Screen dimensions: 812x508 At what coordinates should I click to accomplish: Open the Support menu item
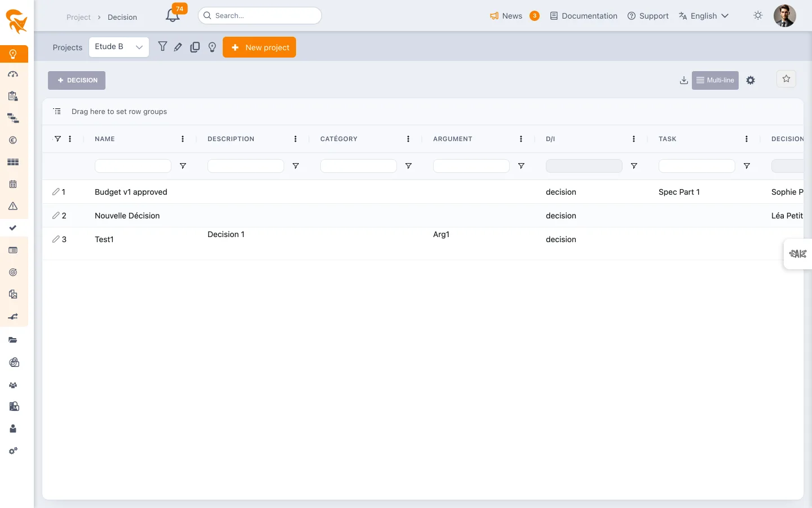tap(648, 16)
